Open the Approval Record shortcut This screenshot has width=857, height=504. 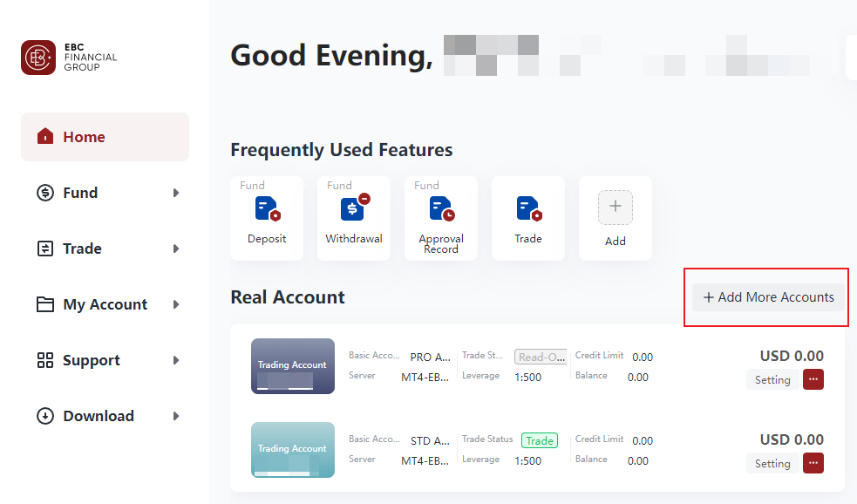[440, 210]
